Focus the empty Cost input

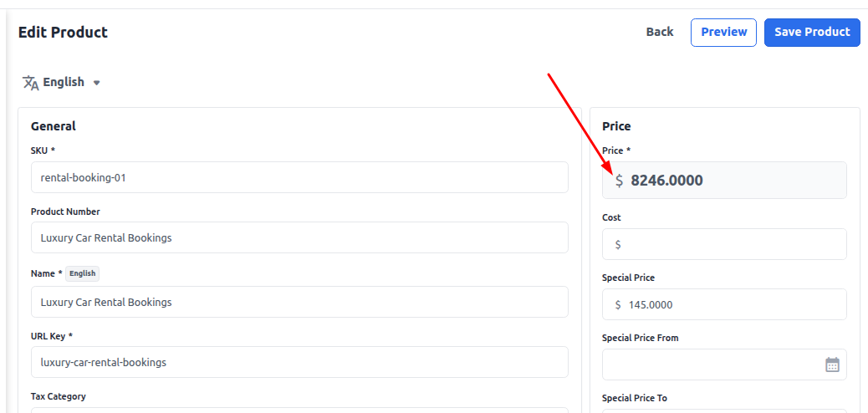724,244
